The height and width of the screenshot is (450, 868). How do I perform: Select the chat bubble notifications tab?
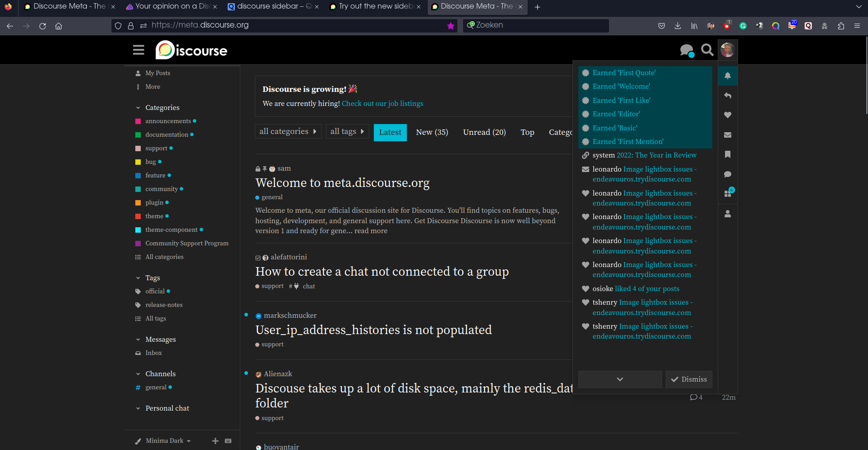728,174
